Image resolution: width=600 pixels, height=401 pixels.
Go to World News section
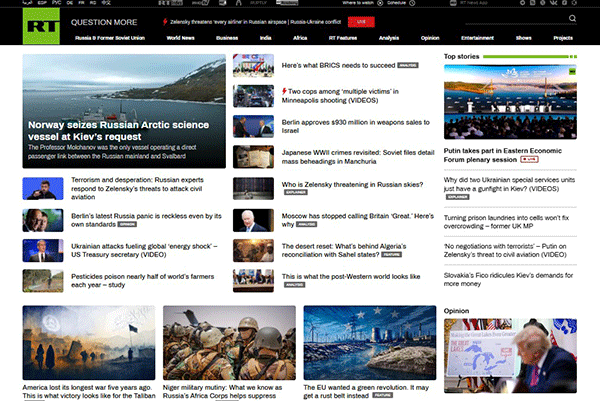pyautogui.click(x=180, y=38)
